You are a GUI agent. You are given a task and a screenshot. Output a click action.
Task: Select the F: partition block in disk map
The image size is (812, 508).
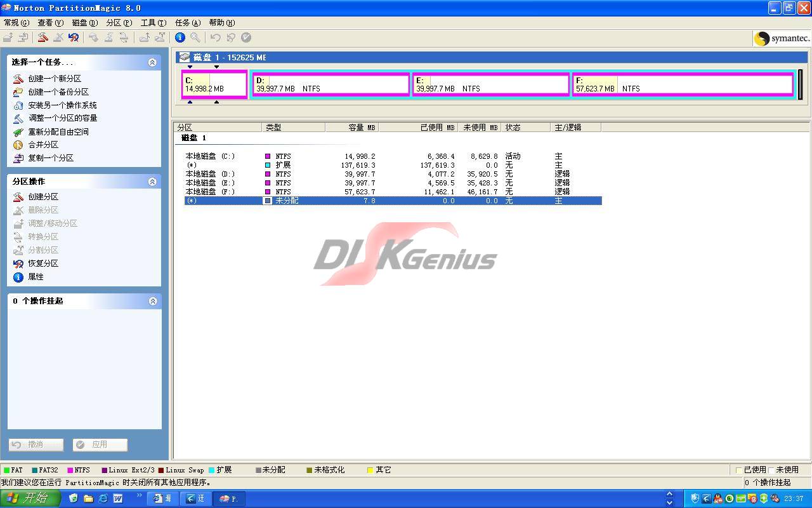pos(683,84)
